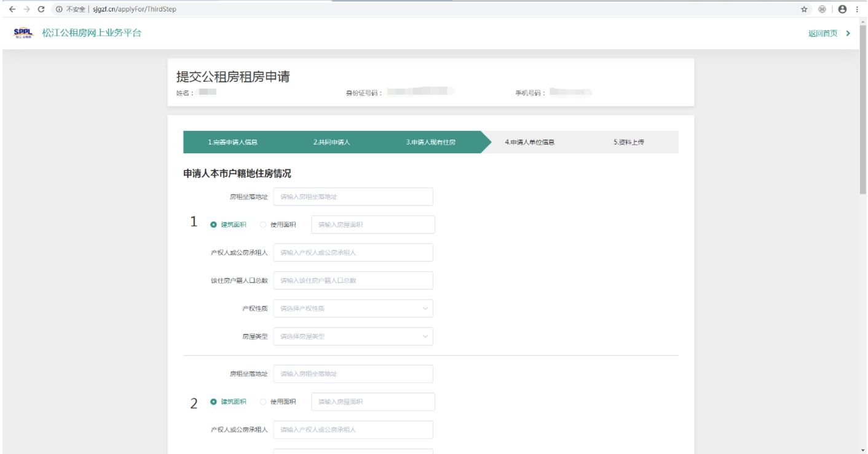Select 使用面积 radio in section 1
Screen dimensions: 868x454
pyautogui.click(x=263, y=225)
